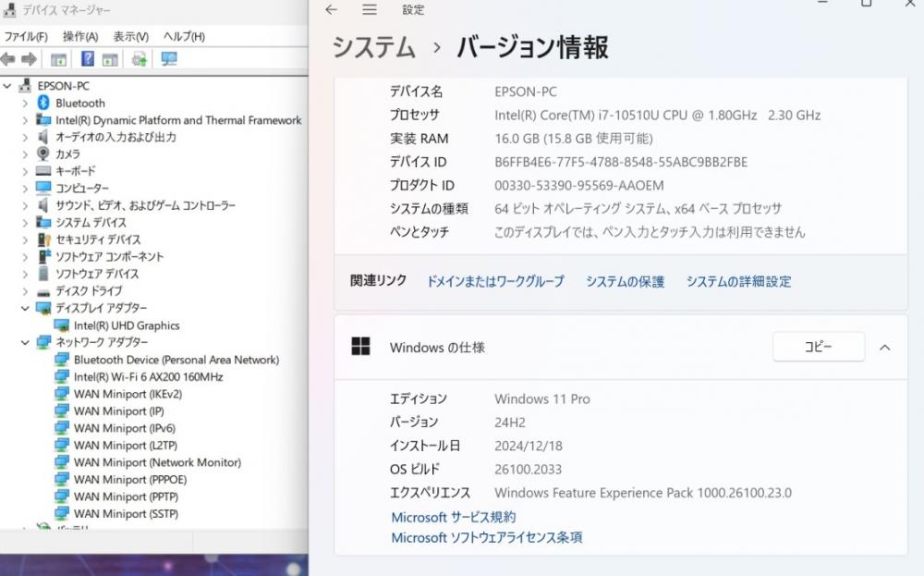Collapse the Windows の仕様 section chevron
This screenshot has width=924, height=576.
click(x=884, y=348)
